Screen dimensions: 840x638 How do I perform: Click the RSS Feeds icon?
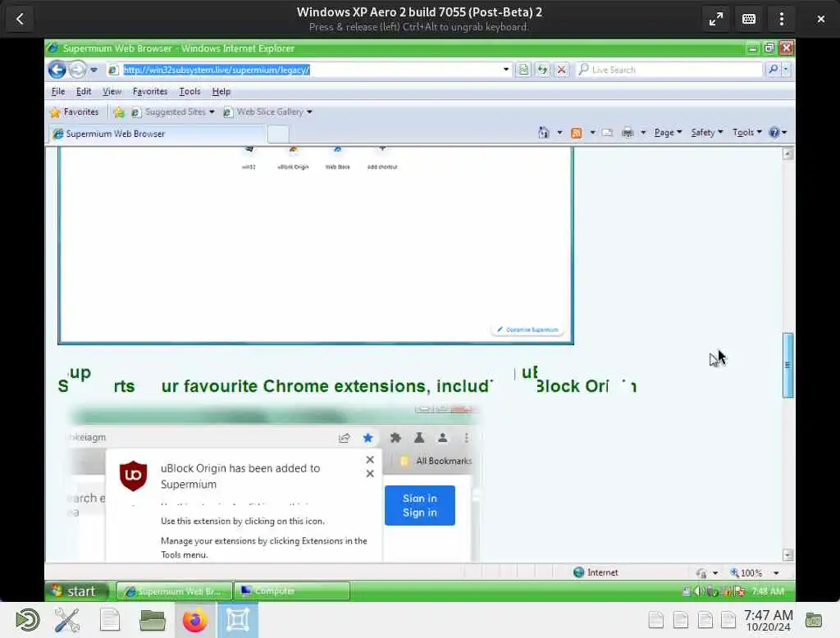[x=577, y=132]
